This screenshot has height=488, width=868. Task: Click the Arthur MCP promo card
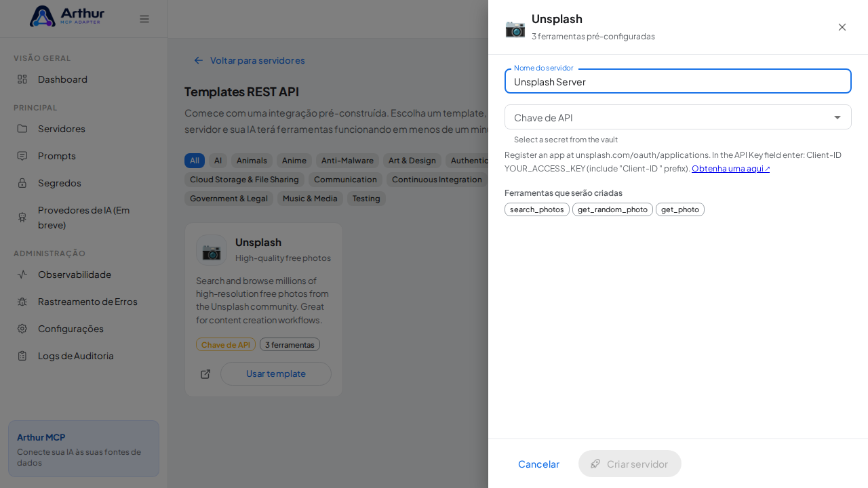(x=83, y=449)
